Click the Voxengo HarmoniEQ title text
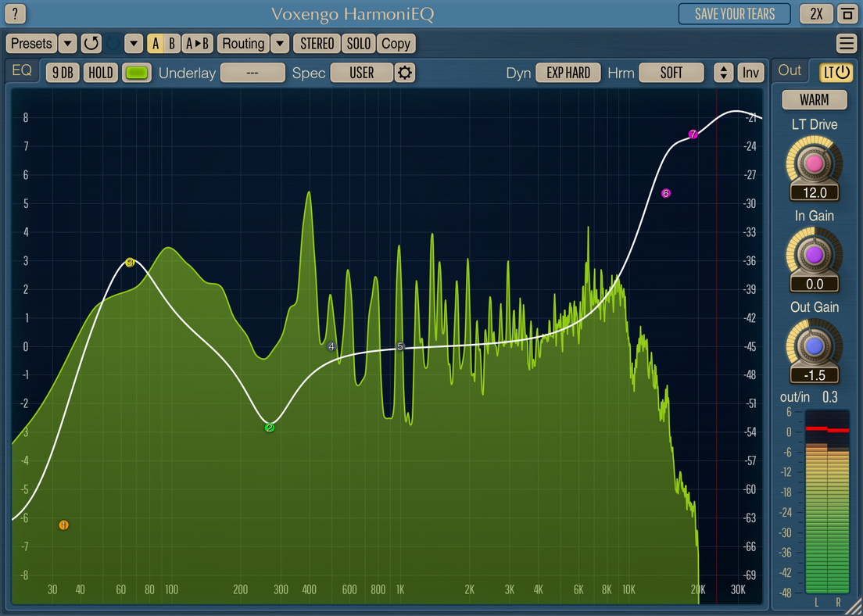The image size is (863, 616). click(353, 14)
